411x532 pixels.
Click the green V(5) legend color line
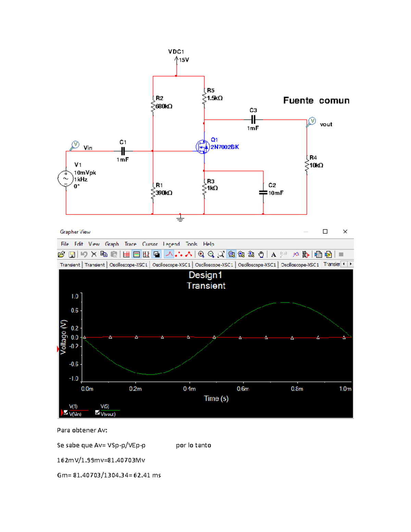110,410
